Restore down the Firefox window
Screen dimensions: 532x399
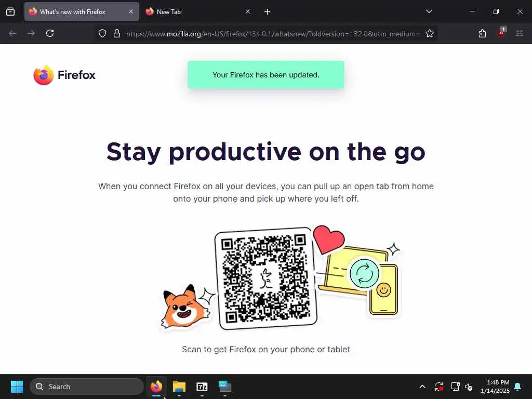click(496, 11)
